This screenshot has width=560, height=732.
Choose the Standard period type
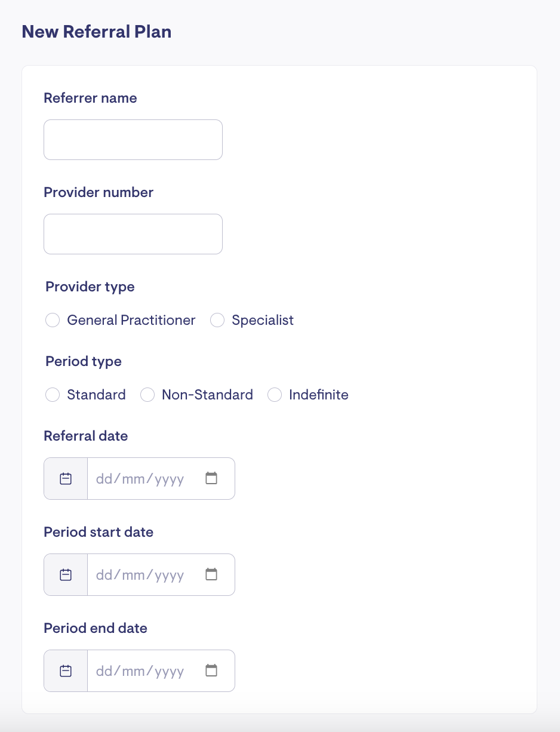point(53,395)
